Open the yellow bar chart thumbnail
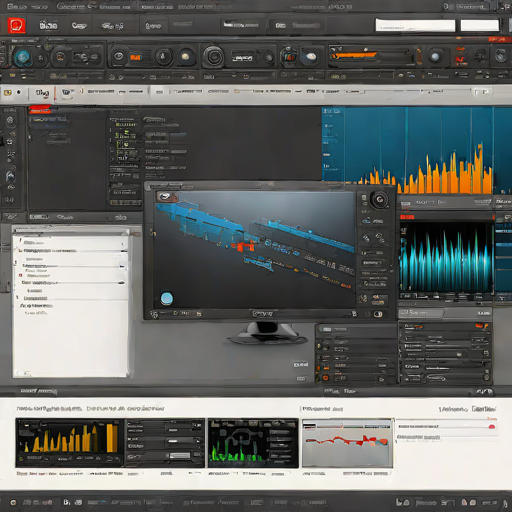512x512 pixels. (x=69, y=443)
